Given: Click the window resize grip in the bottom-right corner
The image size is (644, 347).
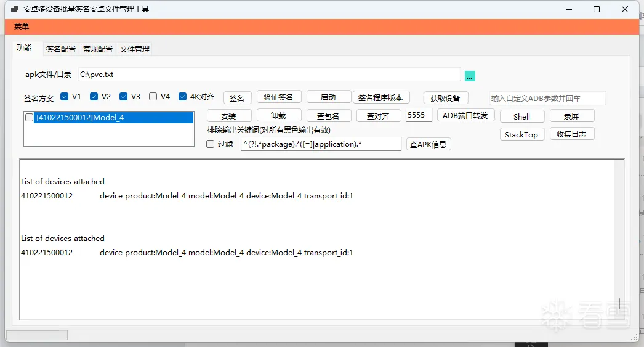Looking at the screenshot, I should [x=634, y=338].
